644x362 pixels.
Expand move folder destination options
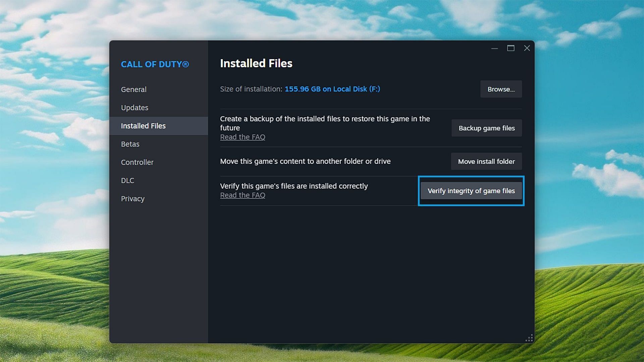point(486,161)
